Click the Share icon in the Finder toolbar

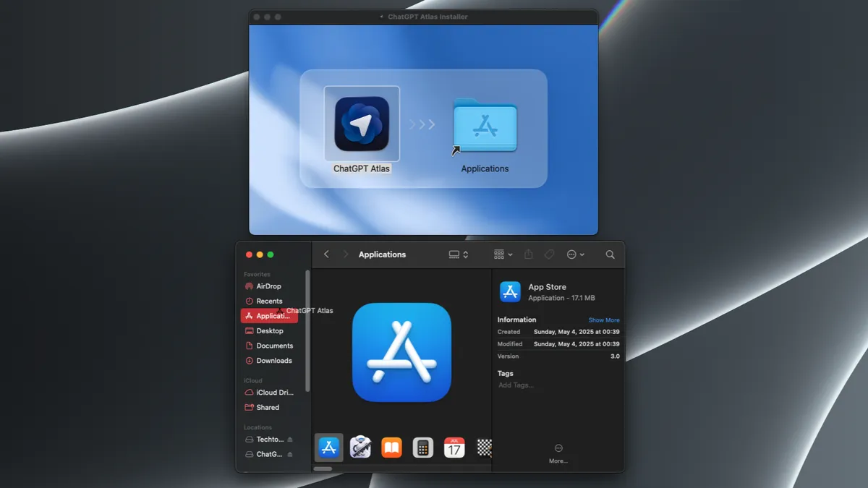528,254
